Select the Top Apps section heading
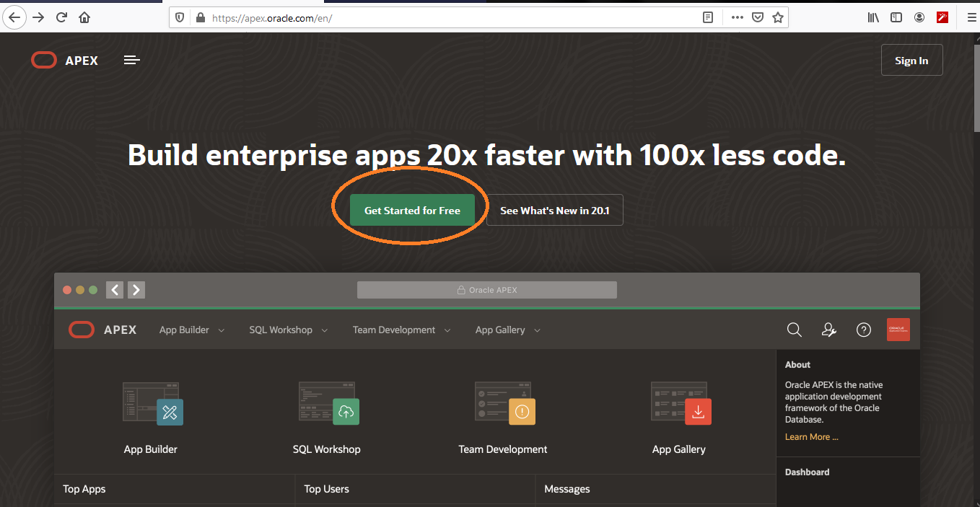 [x=84, y=489]
